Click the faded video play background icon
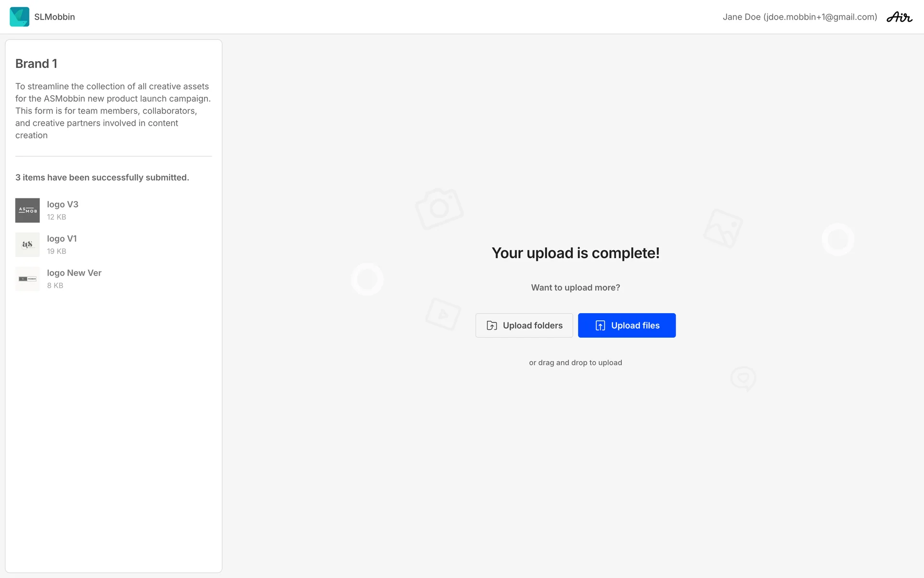This screenshot has width=924, height=578. coord(443,314)
